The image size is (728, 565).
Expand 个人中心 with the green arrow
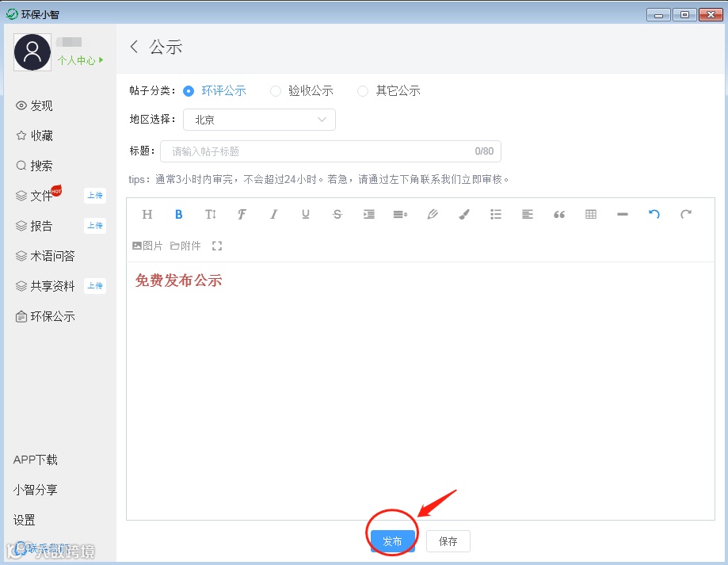[x=80, y=60]
